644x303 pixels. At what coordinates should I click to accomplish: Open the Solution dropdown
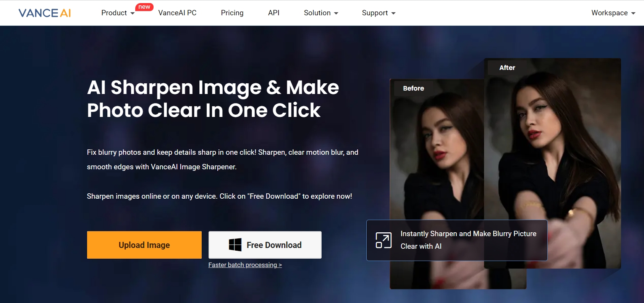pos(321,13)
